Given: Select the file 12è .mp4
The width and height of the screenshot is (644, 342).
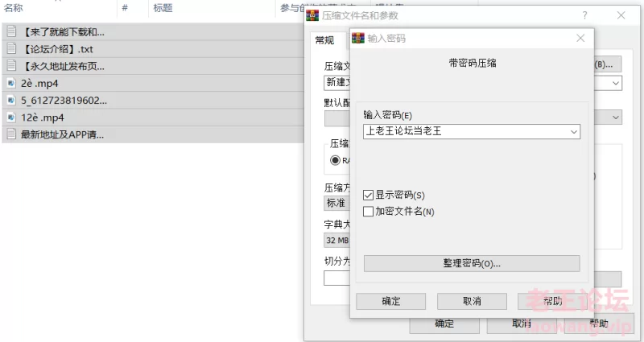Looking at the screenshot, I should click(153, 117).
